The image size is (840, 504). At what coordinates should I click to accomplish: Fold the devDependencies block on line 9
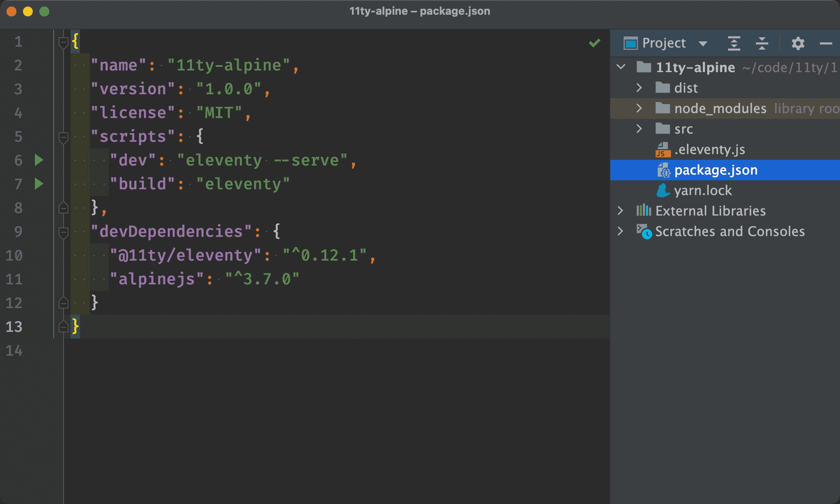[63, 232]
